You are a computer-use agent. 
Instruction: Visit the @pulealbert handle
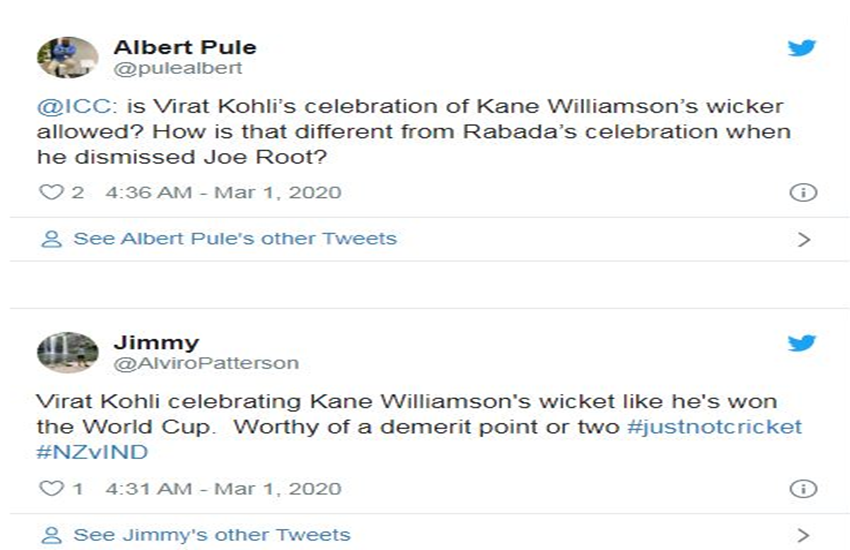point(177,68)
